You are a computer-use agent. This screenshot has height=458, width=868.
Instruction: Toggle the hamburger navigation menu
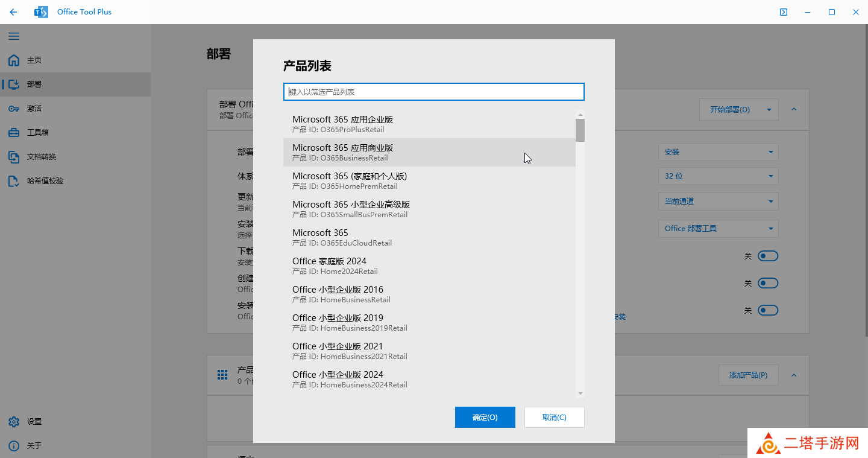point(13,36)
